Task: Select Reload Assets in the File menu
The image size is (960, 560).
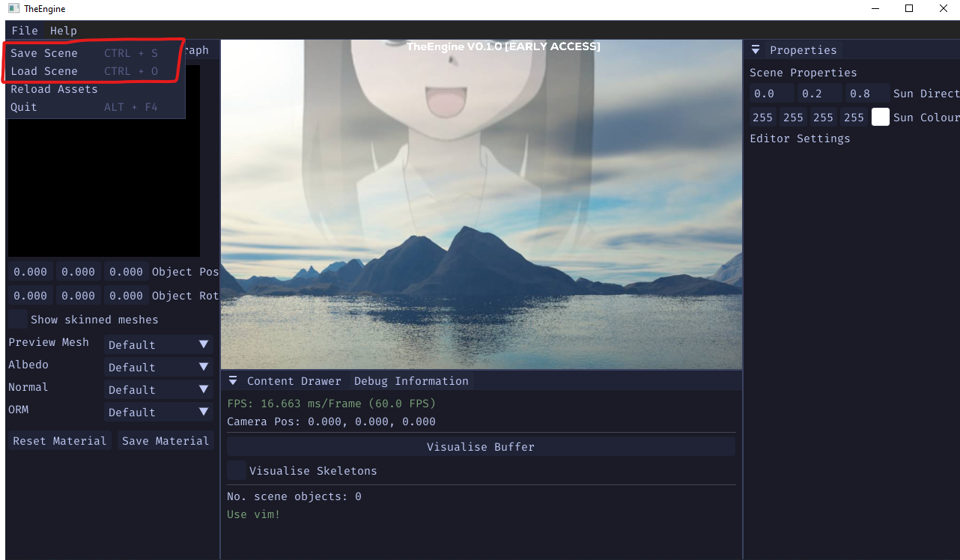Action: click(94, 89)
